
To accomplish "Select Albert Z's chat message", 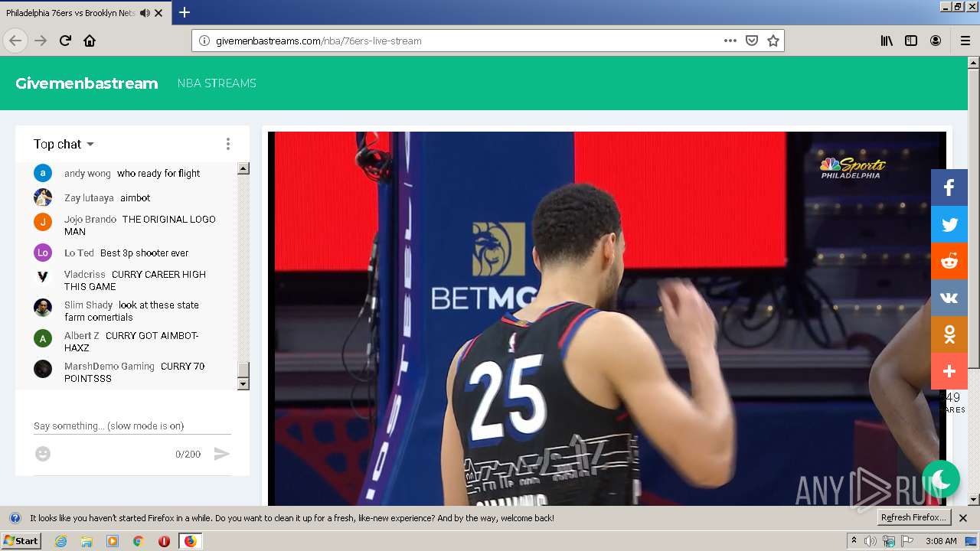I will click(132, 341).
